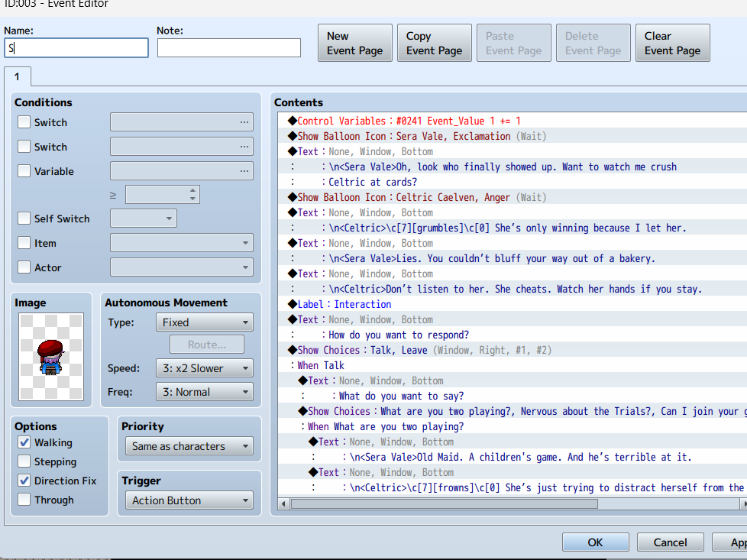This screenshot has height=560, width=747.
Task: Toggle the Self Switch condition checkbox
Action: coord(24,218)
